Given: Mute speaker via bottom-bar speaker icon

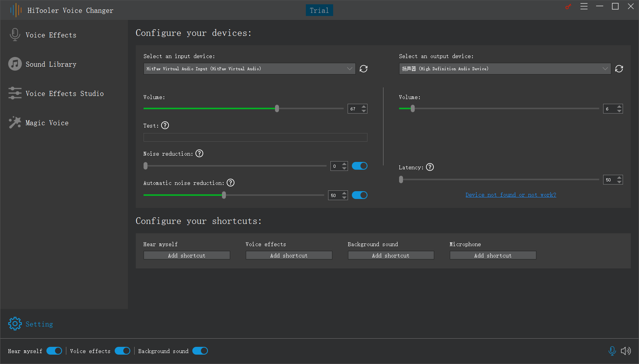Looking at the screenshot, I should tap(626, 351).
